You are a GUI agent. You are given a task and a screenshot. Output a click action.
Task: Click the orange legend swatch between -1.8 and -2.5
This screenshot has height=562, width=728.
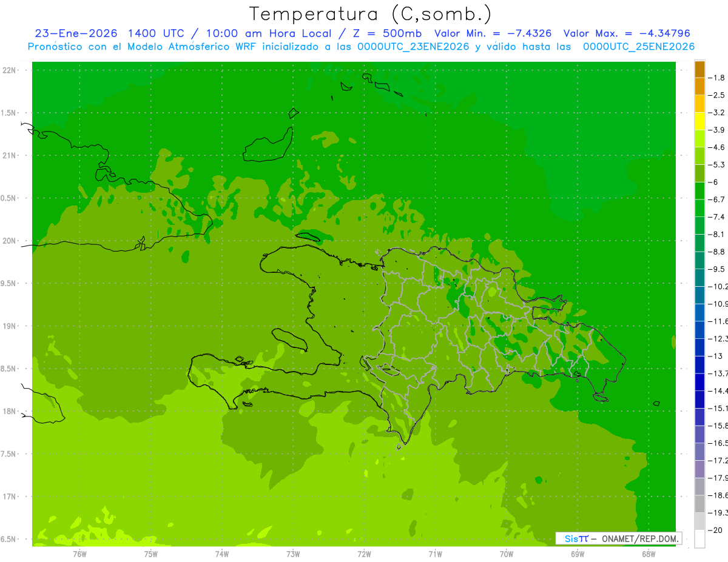click(699, 87)
